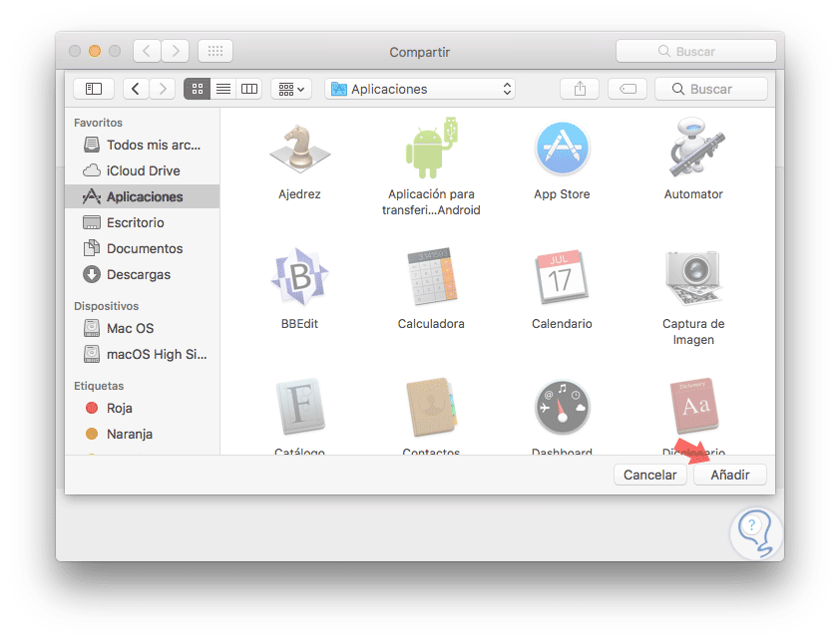
Task: Open Todos mis archivos in sidebar
Action: point(142,146)
